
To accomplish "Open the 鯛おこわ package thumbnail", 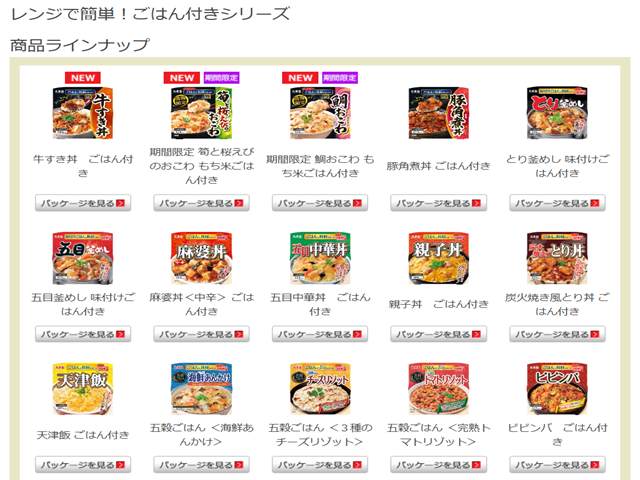I will pyautogui.click(x=320, y=113).
